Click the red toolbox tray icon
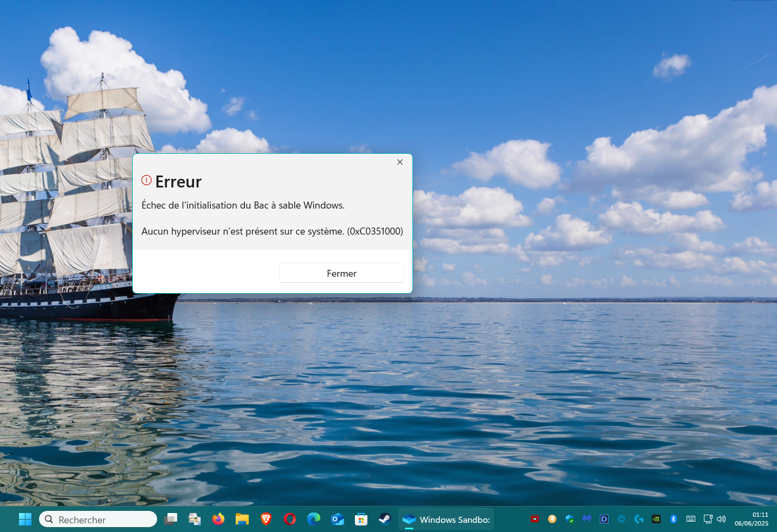Viewport: 777px width, 532px height. [x=535, y=518]
